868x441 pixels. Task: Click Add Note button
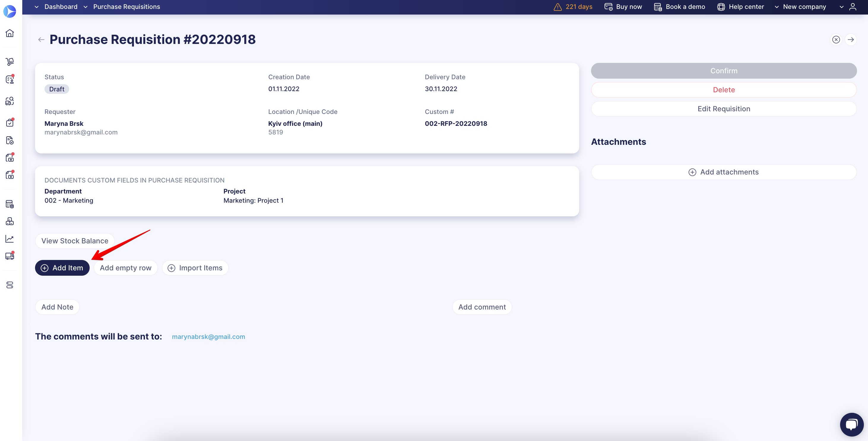[x=57, y=307]
